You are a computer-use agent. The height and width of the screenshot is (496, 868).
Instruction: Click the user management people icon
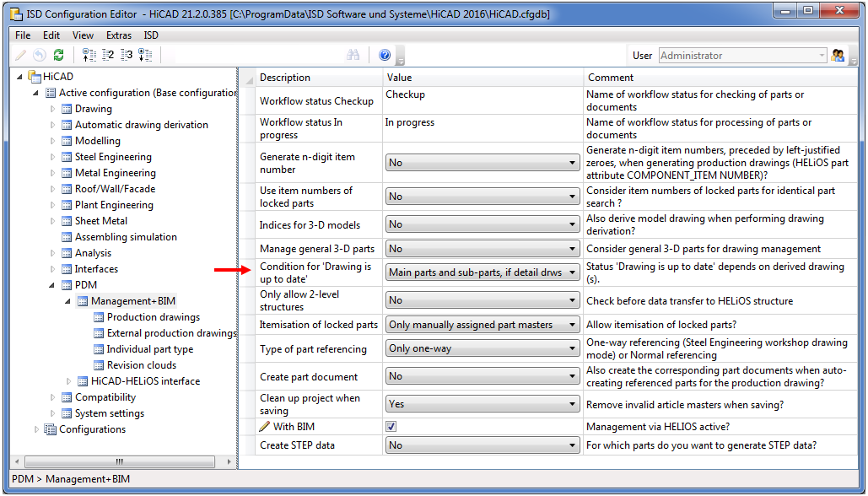coord(838,56)
